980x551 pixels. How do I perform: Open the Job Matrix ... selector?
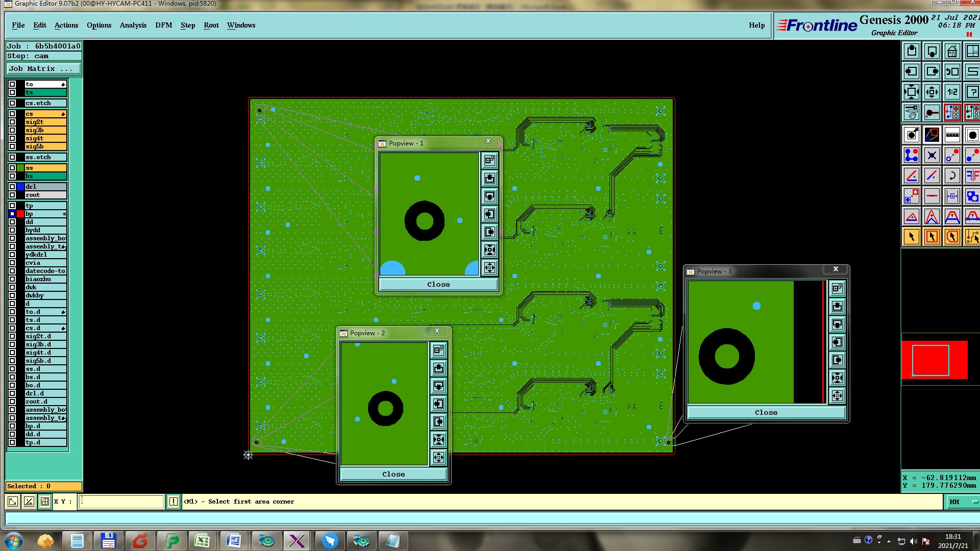point(43,68)
